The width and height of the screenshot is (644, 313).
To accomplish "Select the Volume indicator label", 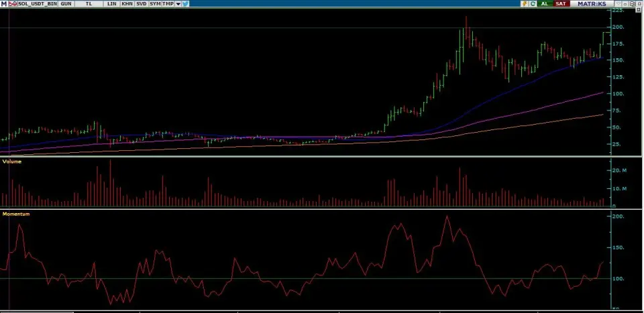I will pyautogui.click(x=13, y=162).
